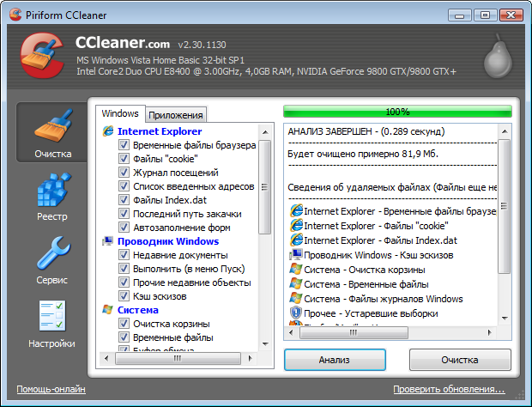Maximize the CCleaner window
Screen dimensions: 532x407
485,15
